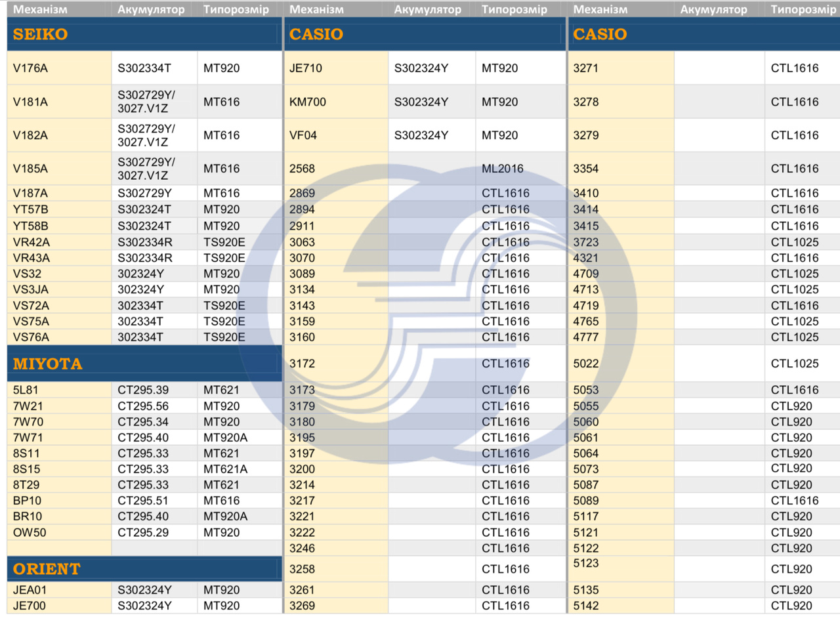The height and width of the screenshot is (630, 840).
Task: Select the Casio 2568 mechanism cell
Action: coord(303,169)
